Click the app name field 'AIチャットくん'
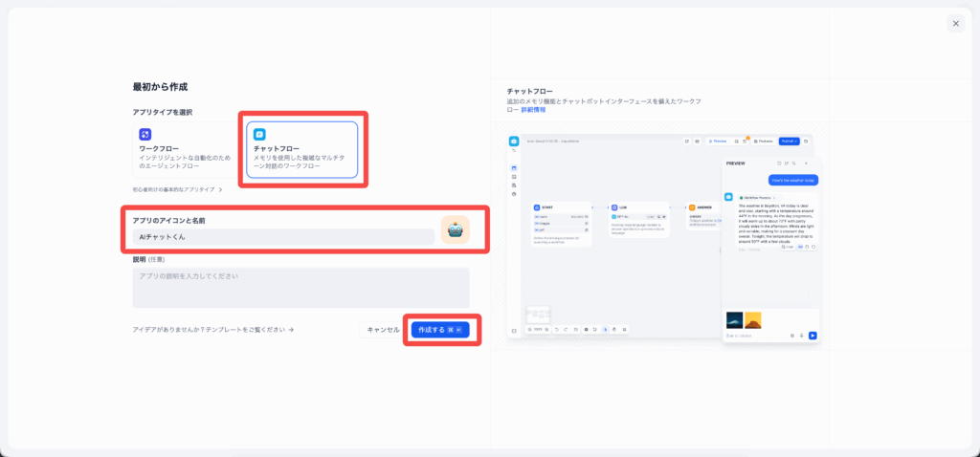 pos(283,236)
